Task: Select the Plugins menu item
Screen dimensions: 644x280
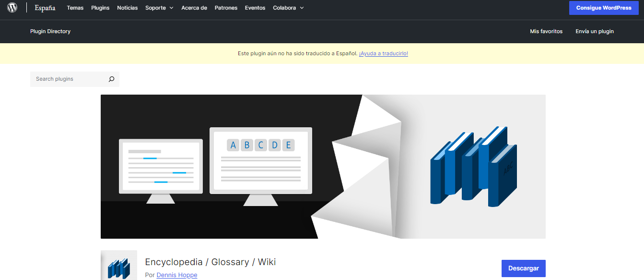Action: click(100, 8)
